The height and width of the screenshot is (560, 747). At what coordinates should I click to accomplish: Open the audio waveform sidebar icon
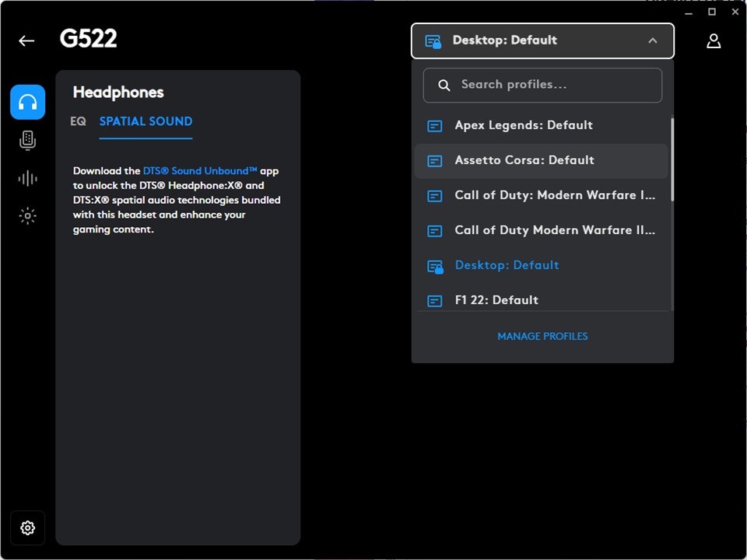point(27,178)
